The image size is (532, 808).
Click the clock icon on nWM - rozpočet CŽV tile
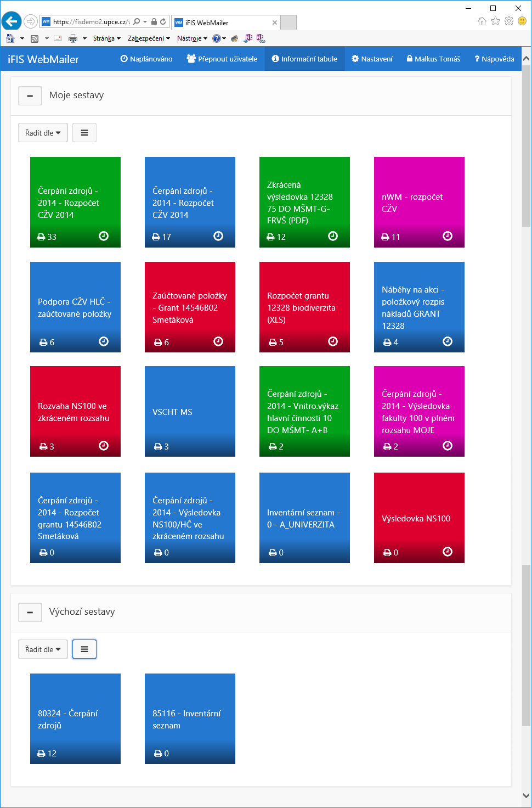[448, 236]
